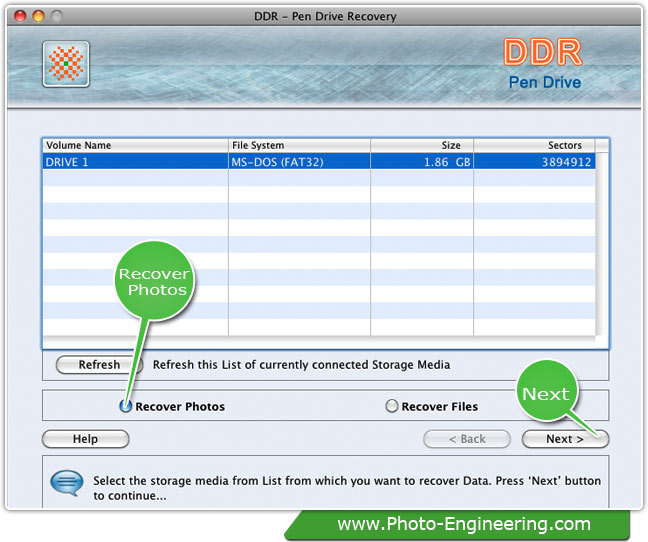Sort by Size column header
Screen dimensions: 648x542
click(422, 145)
